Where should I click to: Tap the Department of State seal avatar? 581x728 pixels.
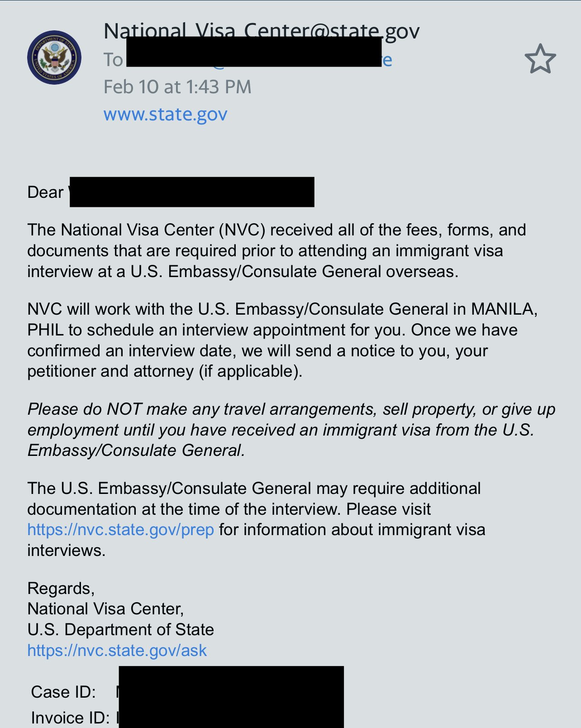point(54,57)
